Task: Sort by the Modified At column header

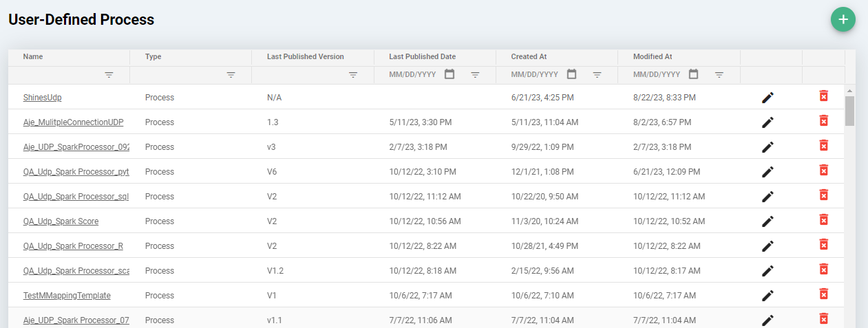Action: pos(653,56)
